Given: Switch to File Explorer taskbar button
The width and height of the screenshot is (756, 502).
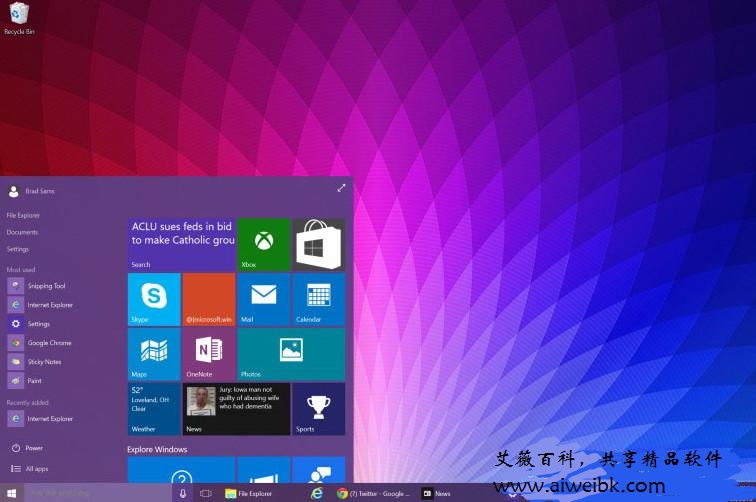Looking at the screenshot, I should point(249,493).
